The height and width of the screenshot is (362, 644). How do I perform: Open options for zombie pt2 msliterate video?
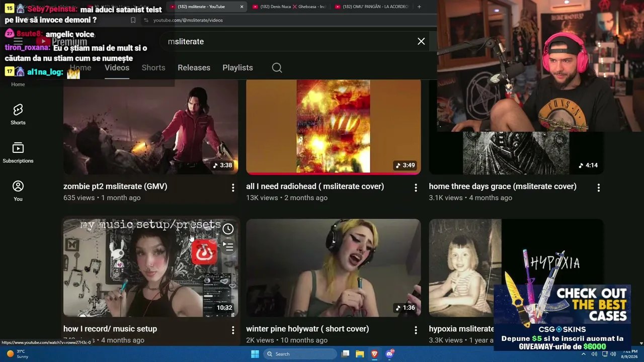[233, 188]
